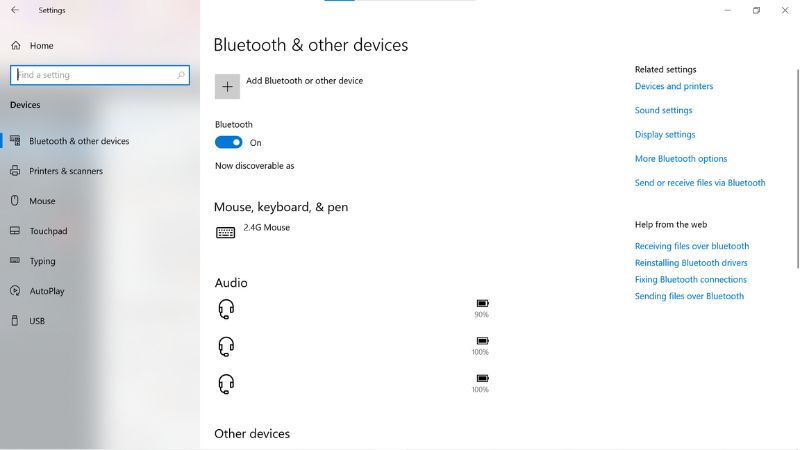Go back with the Settings back arrow

click(15, 10)
